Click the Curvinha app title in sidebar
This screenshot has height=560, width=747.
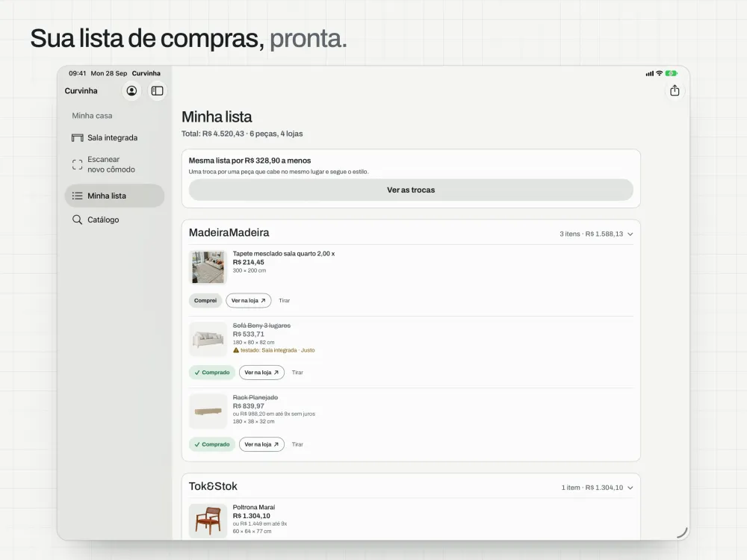point(81,90)
